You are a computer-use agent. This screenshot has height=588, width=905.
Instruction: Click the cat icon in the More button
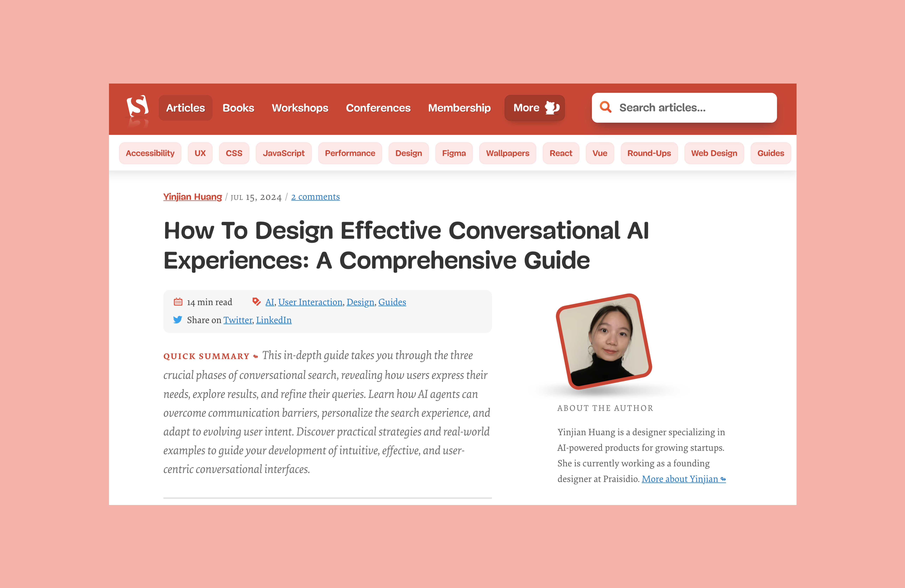(552, 108)
